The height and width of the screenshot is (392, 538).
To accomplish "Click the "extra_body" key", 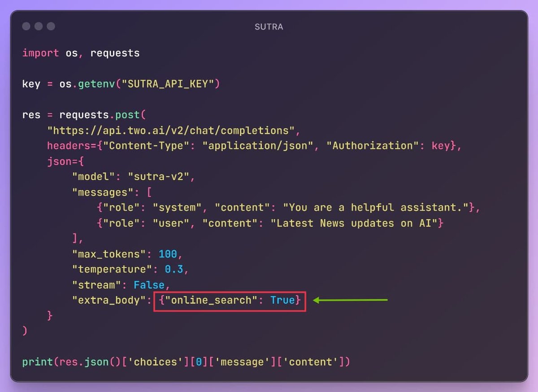I will (109, 300).
